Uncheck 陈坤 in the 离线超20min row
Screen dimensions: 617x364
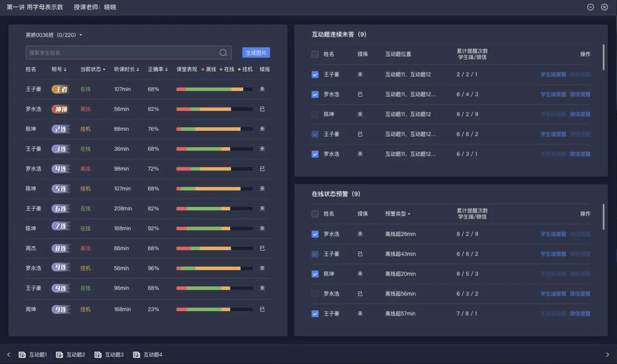click(315, 274)
